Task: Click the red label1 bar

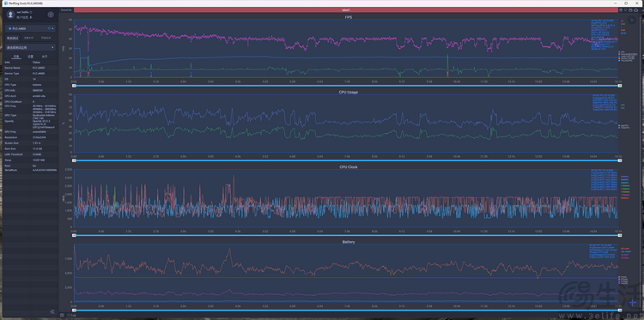Action: pos(345,9)
